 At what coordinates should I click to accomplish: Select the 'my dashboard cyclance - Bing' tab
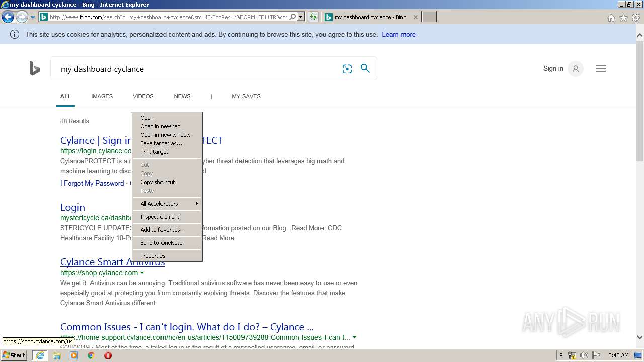(370, 17)
